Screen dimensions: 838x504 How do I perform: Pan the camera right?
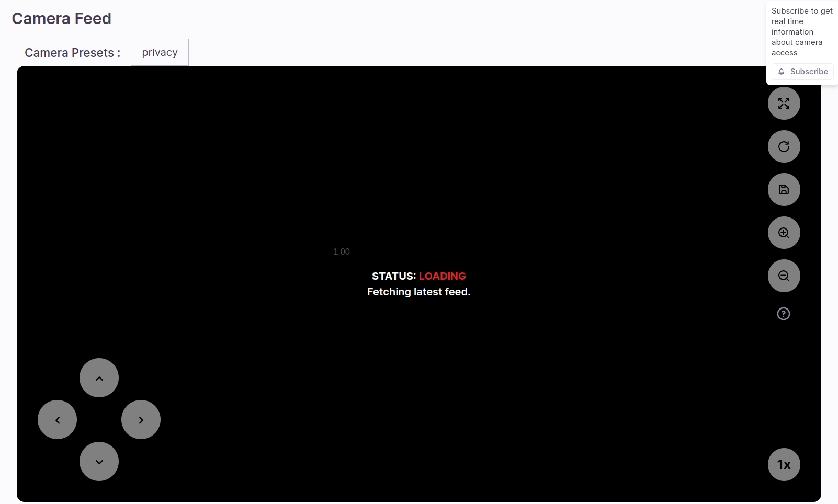coord(141,420)
